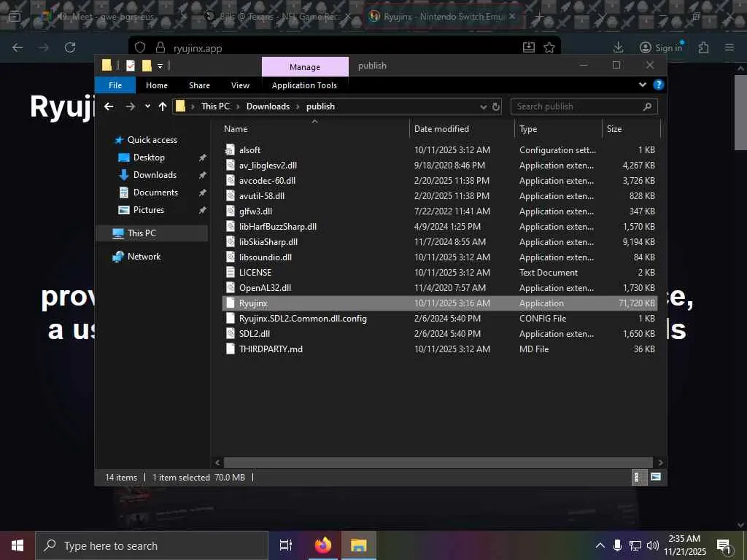Expand the Downloads breadcrumb chevron
Viewport: 747px width, 560px height.
tap(298, 106)
